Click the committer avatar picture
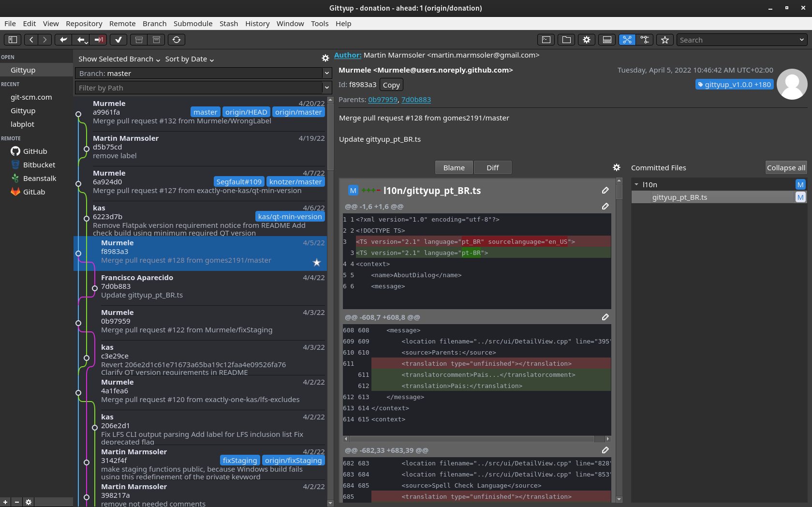812x507 pixels. pos(792,84)
